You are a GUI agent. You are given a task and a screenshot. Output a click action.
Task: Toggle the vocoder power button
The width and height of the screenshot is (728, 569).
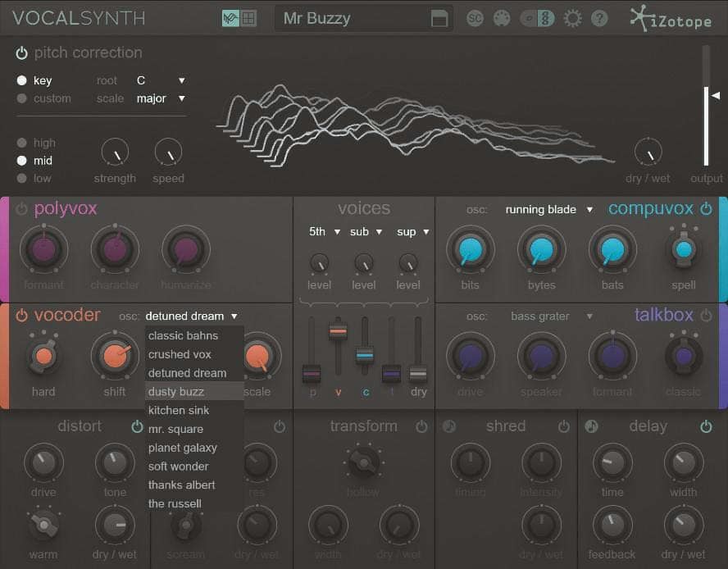tap(21, 316)
